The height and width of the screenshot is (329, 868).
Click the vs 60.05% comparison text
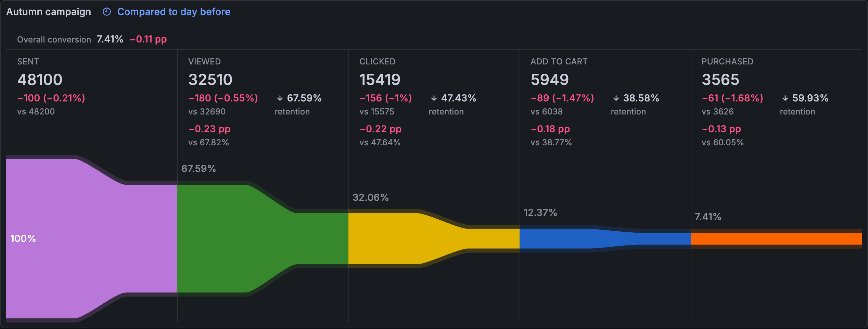coord(723,143)
